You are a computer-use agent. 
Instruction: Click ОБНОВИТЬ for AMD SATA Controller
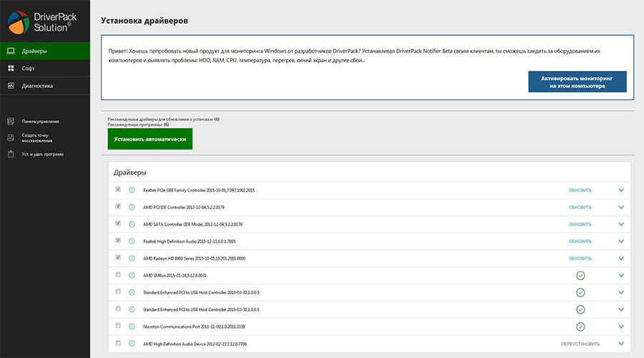(580, 224)
